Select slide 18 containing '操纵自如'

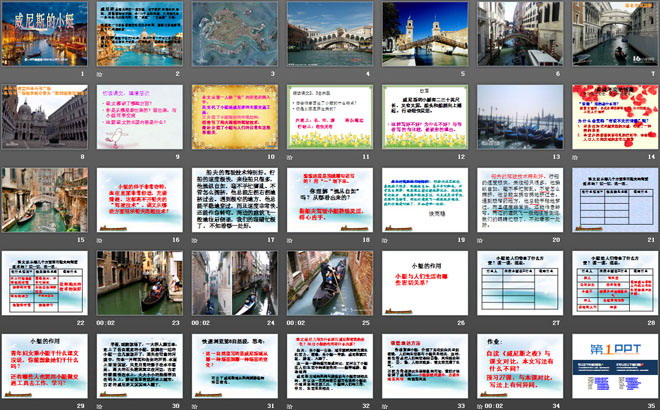[x=330, y=200]
